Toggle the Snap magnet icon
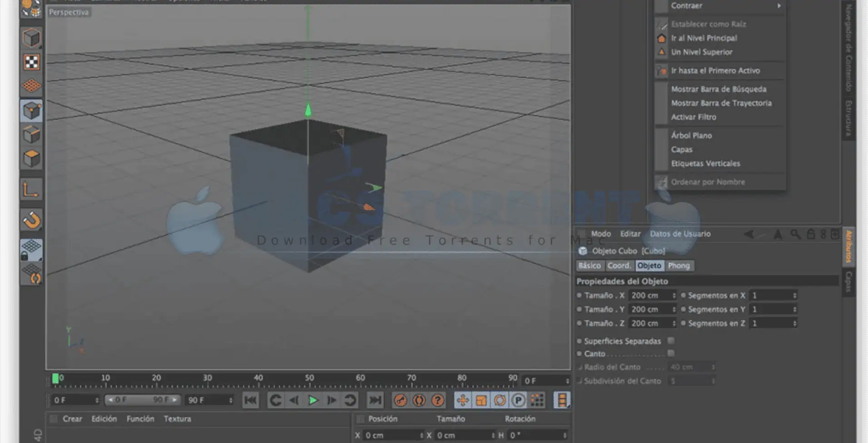The height and width of the screenshot is (443, 868). [31, 220]
